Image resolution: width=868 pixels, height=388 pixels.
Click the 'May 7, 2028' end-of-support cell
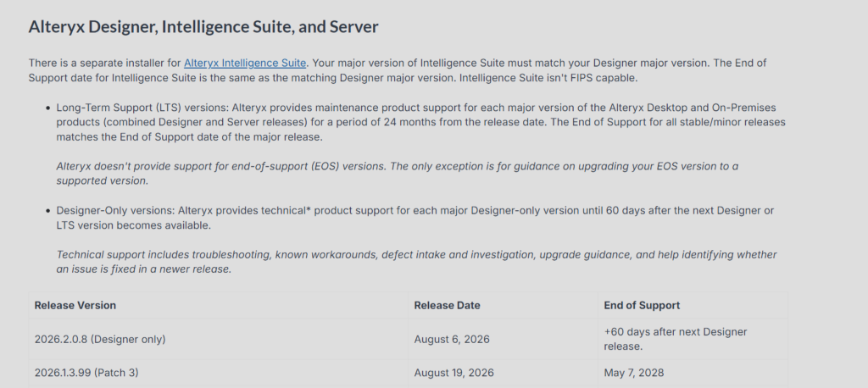click(x=693, y=373)
